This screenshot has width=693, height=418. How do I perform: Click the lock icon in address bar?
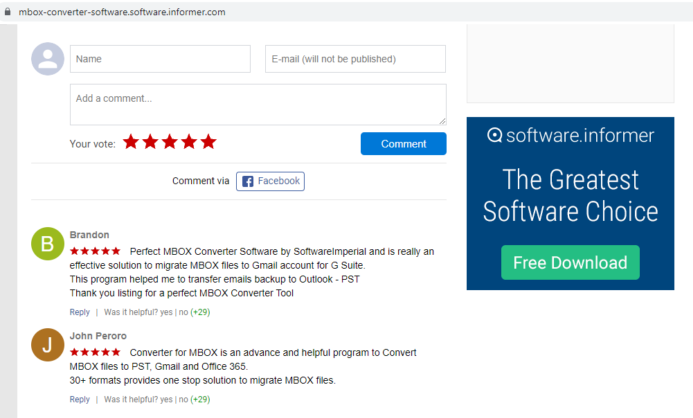tap(8, 12)
